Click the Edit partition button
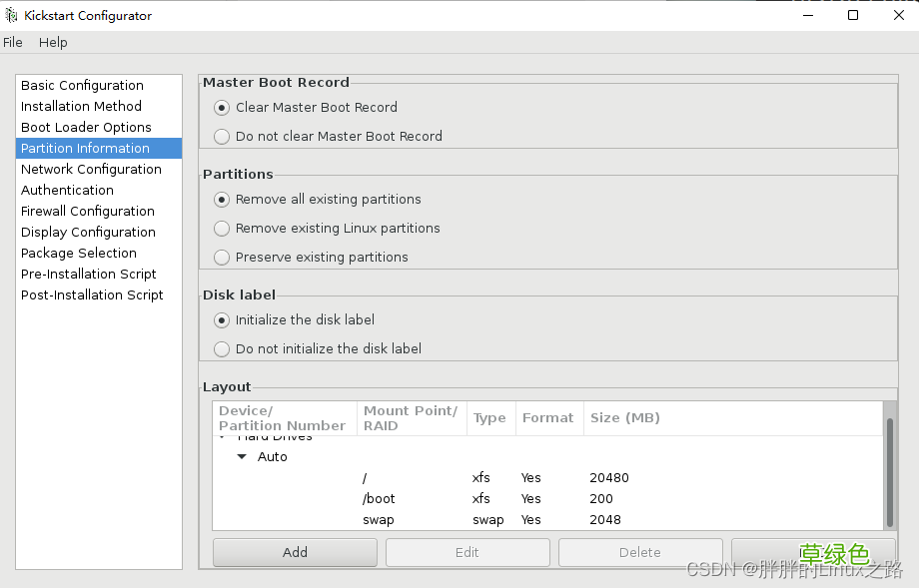 [467, 552]
